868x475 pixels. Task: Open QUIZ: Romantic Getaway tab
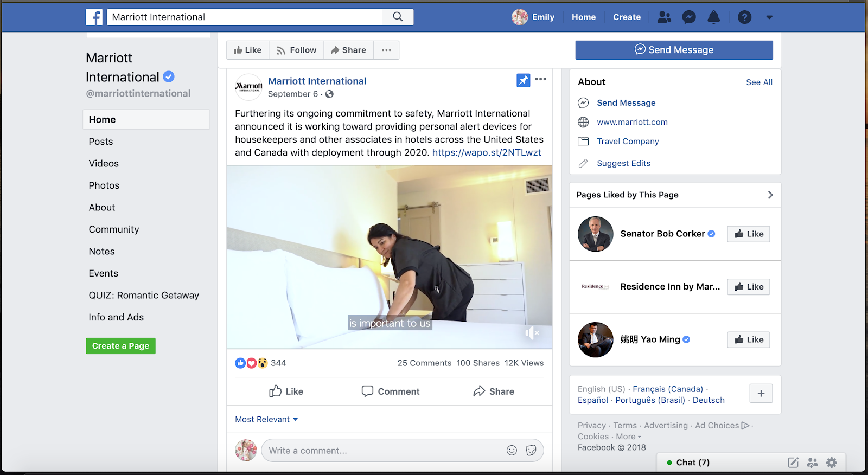(144, 296)
